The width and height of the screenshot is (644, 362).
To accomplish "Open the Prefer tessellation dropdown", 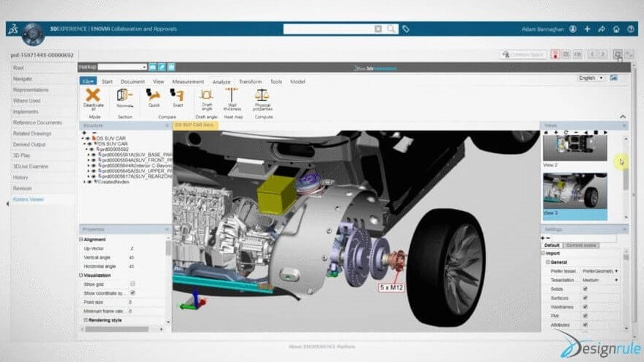I will [600, 271].
